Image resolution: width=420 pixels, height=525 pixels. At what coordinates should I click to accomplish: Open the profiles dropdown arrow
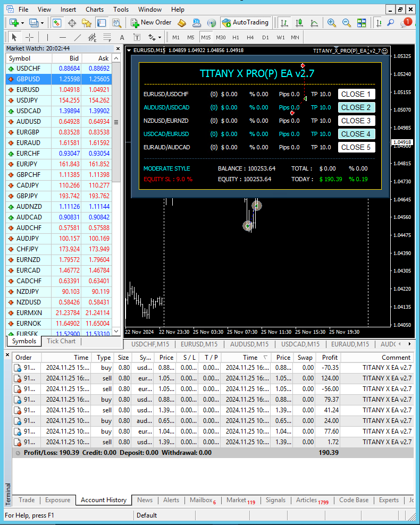(42, 22)
